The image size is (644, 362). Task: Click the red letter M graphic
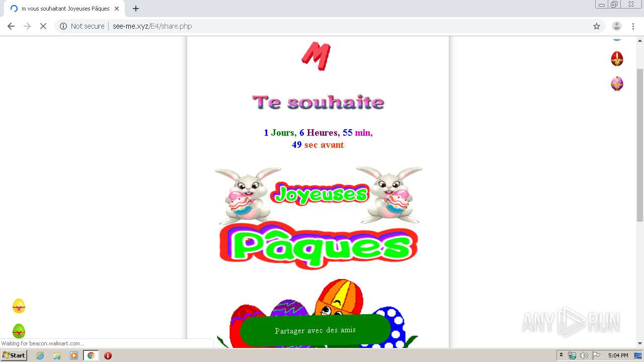[x=316, y=55]
